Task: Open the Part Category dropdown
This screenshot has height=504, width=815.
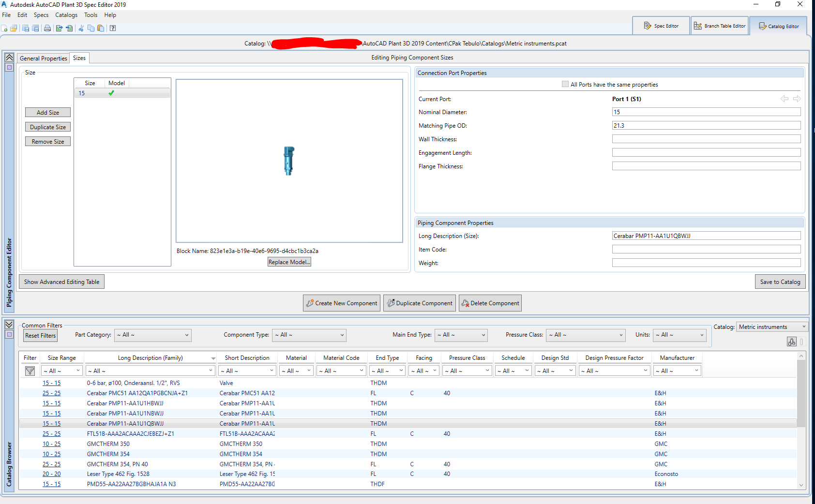Action: coord(152,335)
